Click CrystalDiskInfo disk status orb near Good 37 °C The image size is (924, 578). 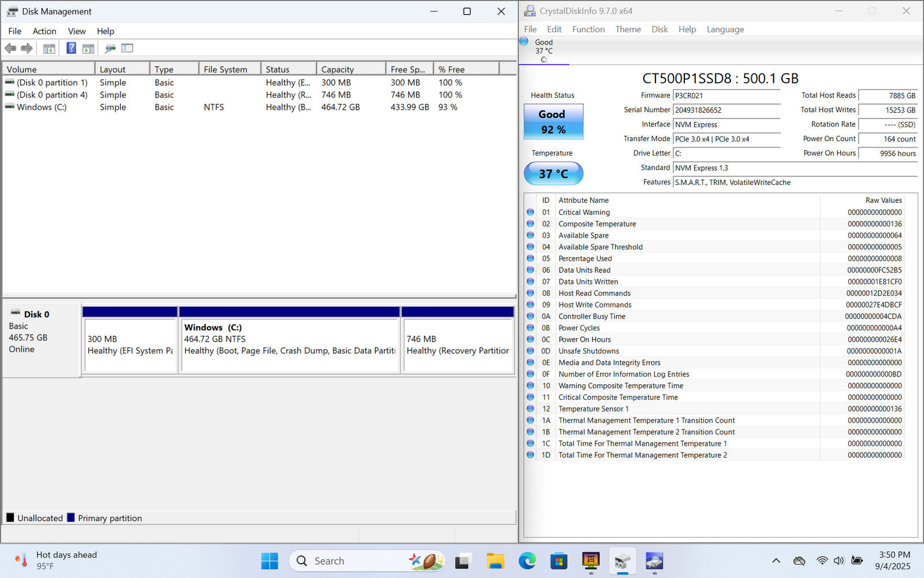click(x=524, y=41)
